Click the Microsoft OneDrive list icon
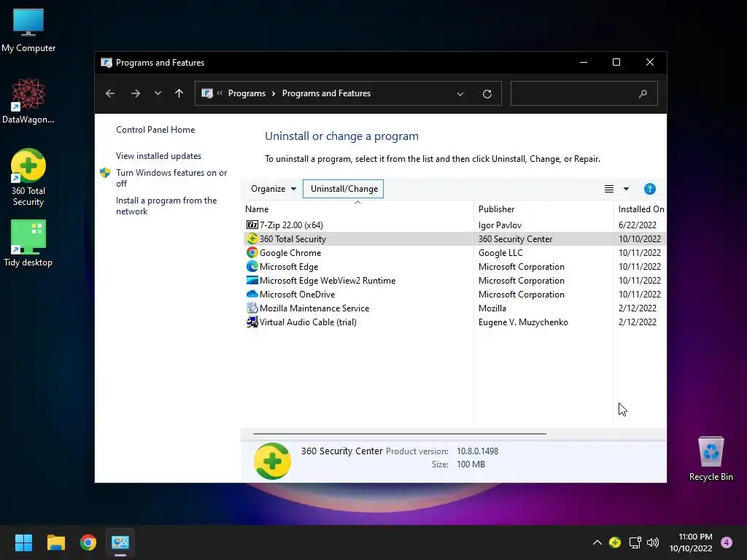This screenshot has height=560, width=747. pos(252,294)
